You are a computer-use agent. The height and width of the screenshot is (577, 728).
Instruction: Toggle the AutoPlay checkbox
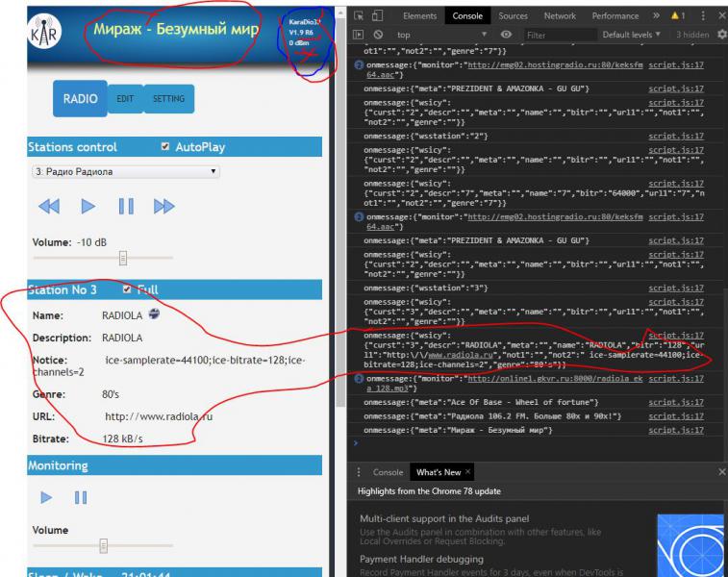[x=164, y=147]
